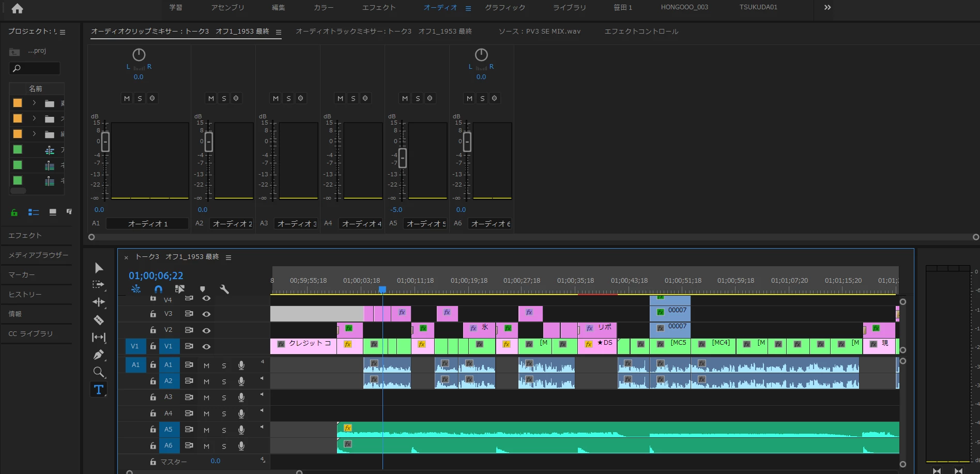Screen dimensions: 980x474
Task: Switch project panel to icon view
Action: (x=53, y=212)
